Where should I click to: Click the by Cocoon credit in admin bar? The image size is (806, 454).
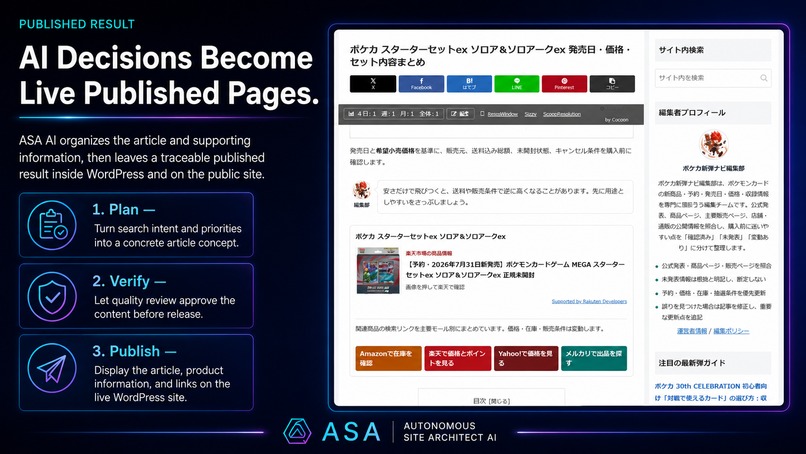pos(616,120)
